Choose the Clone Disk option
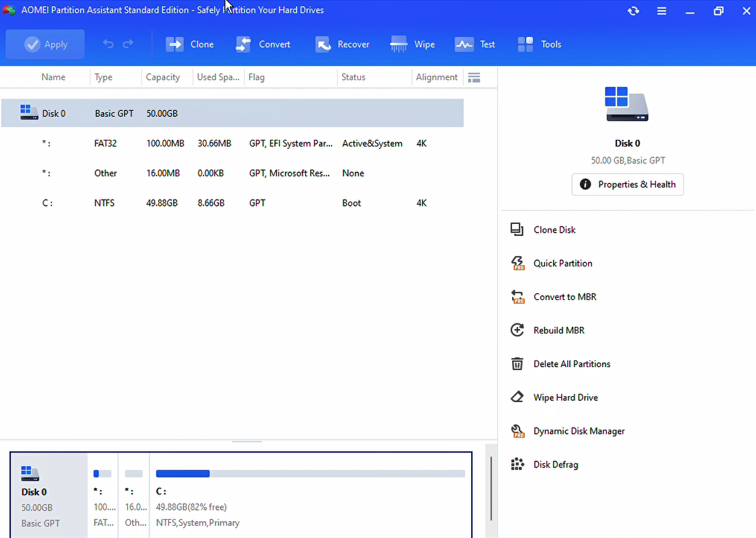This screenshot has width=756, height=538. [554, 230]
